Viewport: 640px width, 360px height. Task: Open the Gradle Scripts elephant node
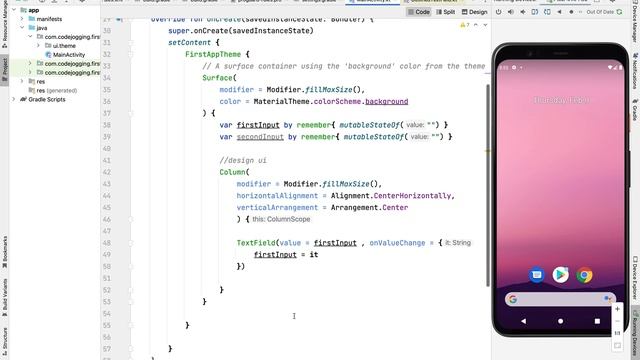pos(42,99)
